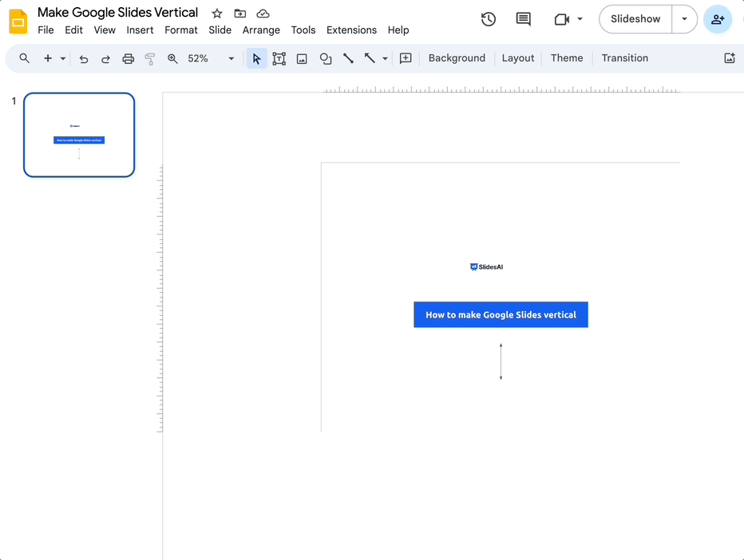Open the Insert menu
The image size is (744, 560).
pyautogui.click(x=140, y=30)
